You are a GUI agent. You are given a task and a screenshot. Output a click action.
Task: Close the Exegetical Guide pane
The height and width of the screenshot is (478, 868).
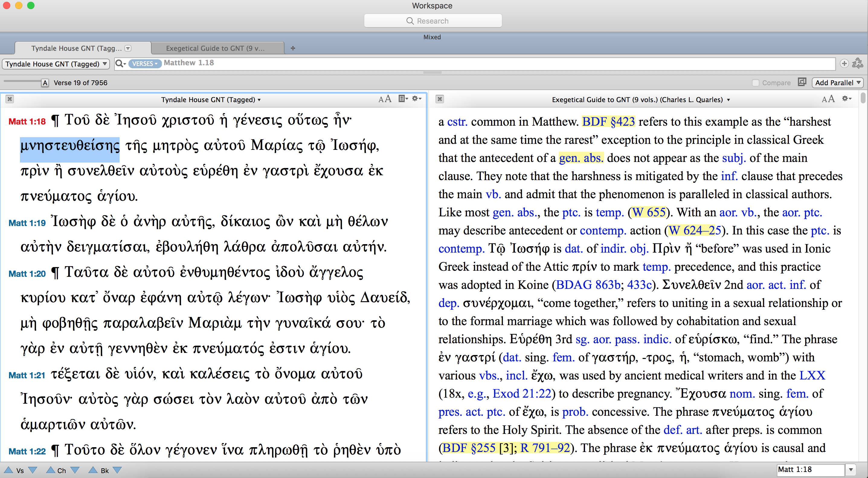[x=440, y=99]
